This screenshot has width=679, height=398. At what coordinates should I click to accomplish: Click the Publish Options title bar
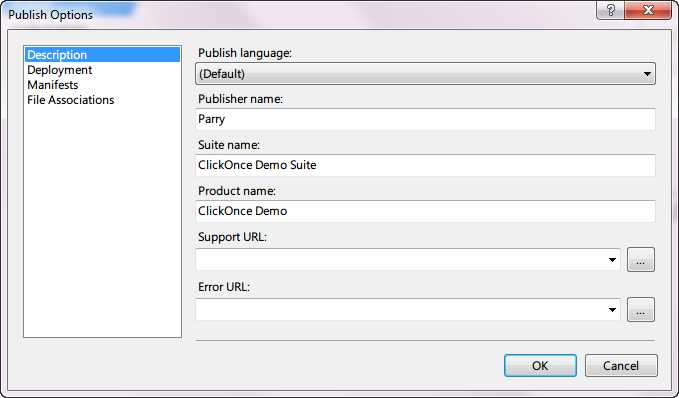coord(299,14)
